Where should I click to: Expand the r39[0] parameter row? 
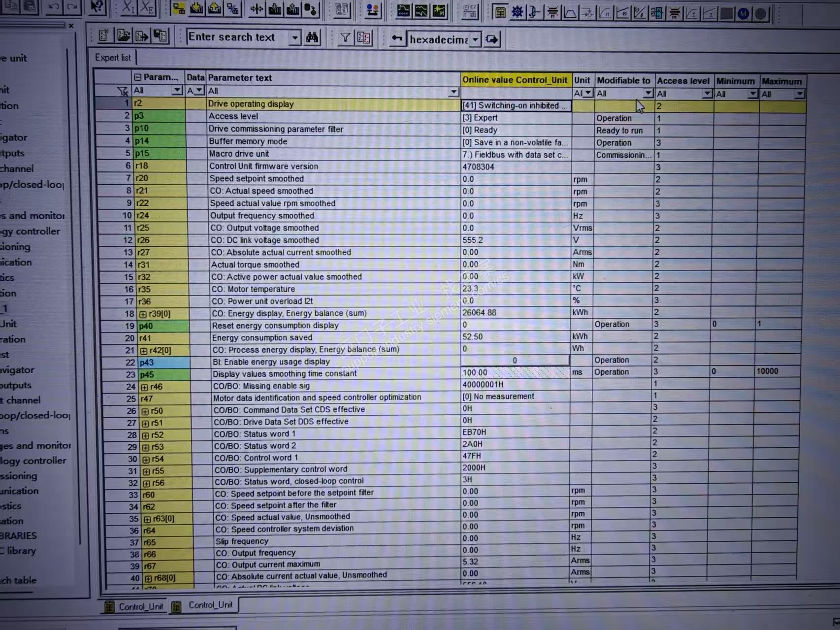[x=143, y=314]
